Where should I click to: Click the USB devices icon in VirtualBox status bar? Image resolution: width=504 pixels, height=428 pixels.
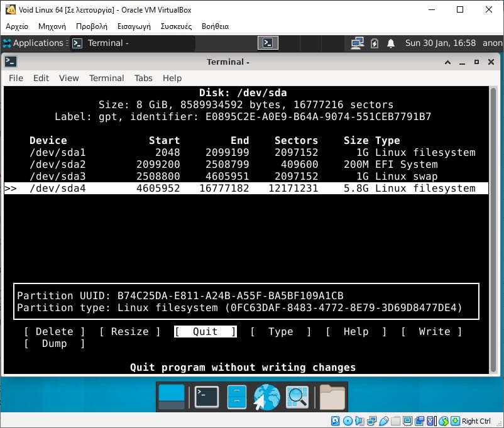click(x=384, y=420)
